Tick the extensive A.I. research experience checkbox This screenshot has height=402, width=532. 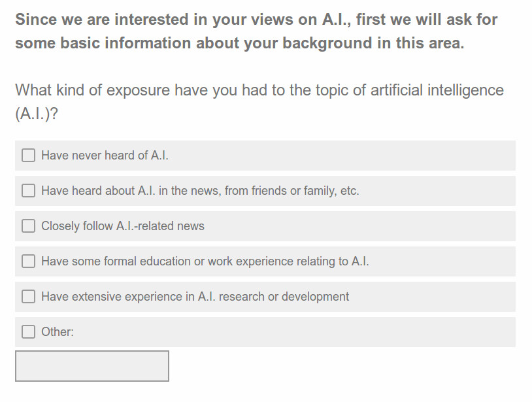click(x=28, y=297)
